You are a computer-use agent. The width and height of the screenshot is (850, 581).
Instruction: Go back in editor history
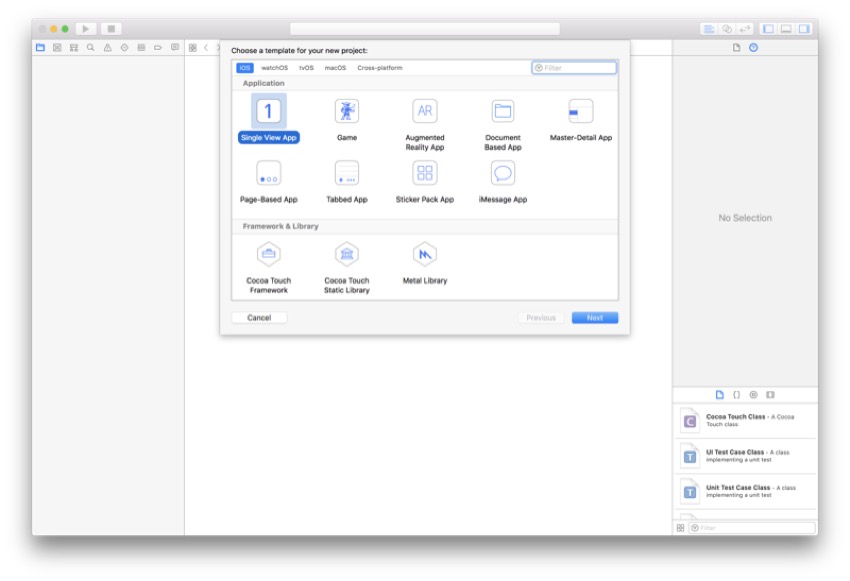click(206, 48)
